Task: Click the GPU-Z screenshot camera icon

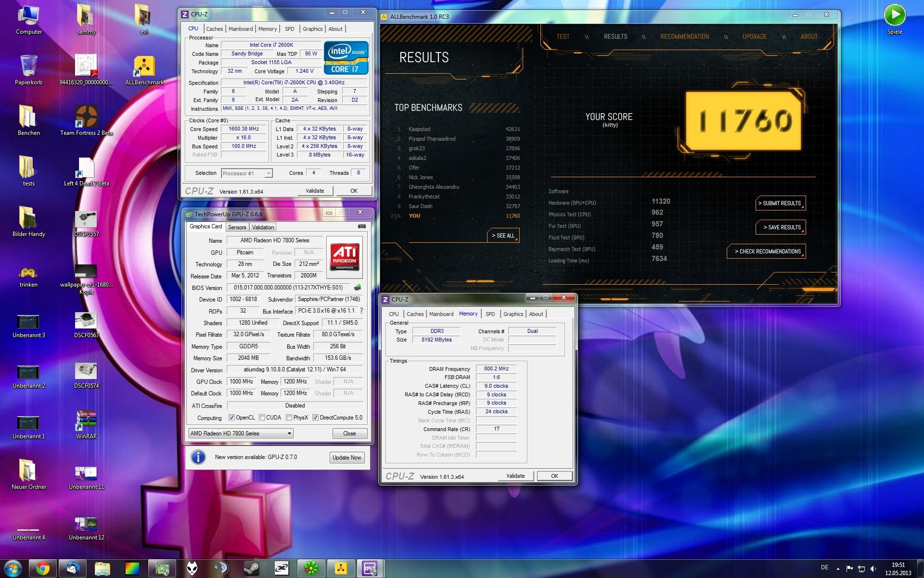Action: click(361, 226)
